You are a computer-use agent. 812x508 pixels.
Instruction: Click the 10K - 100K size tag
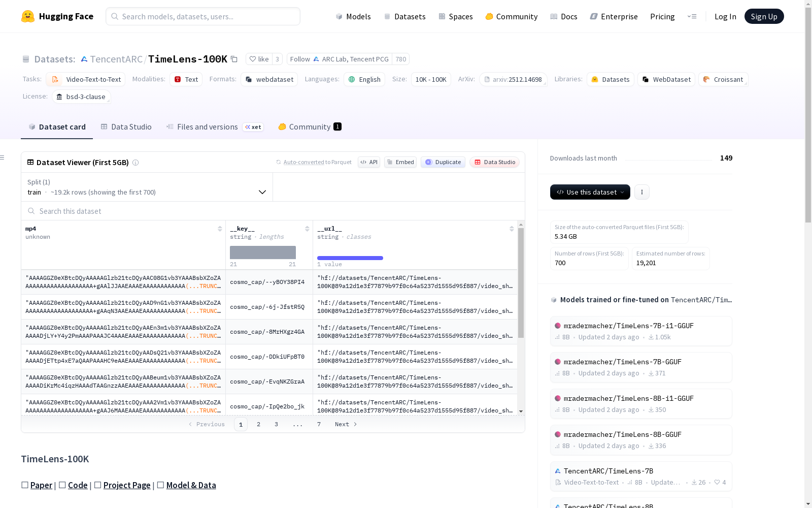[431, 79]
